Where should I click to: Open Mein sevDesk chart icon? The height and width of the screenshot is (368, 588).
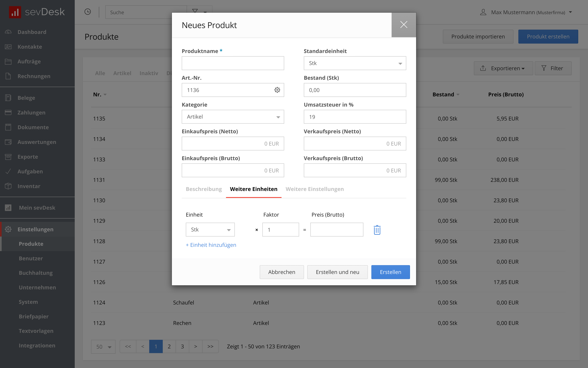tap(8, 208)
